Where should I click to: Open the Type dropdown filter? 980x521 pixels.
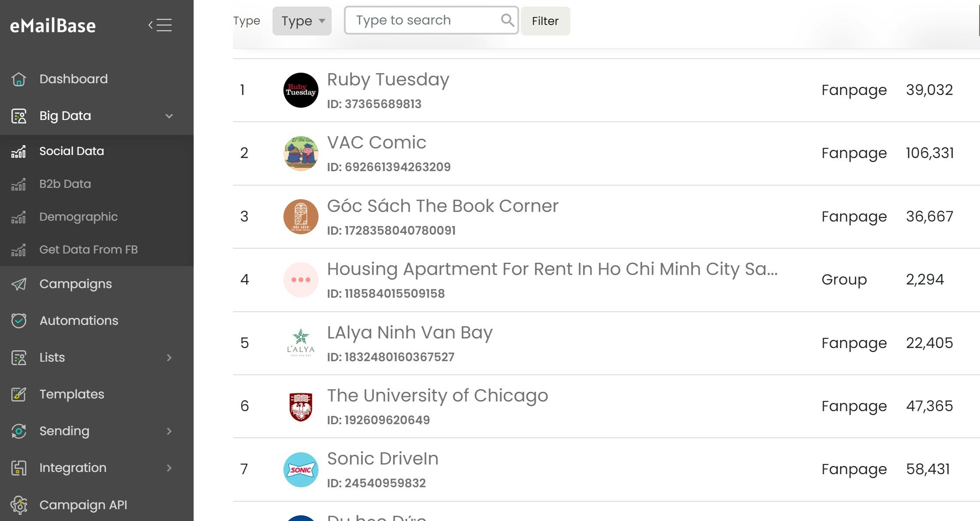click(302, 21)
